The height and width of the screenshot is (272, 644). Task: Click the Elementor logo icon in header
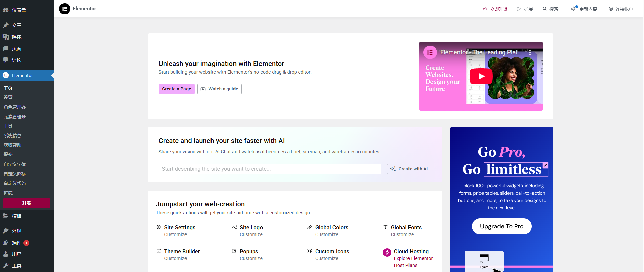(65, 9)
